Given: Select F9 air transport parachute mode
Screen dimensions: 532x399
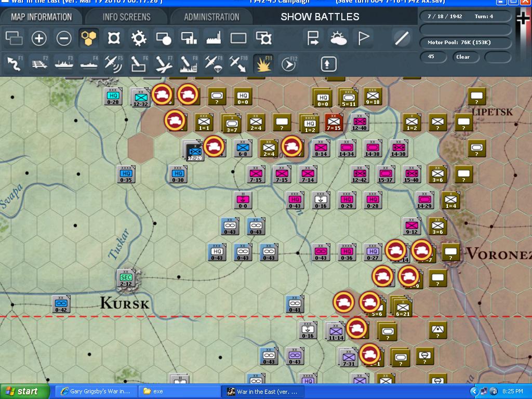Looking at the screenshot, I should pos(214,64).
